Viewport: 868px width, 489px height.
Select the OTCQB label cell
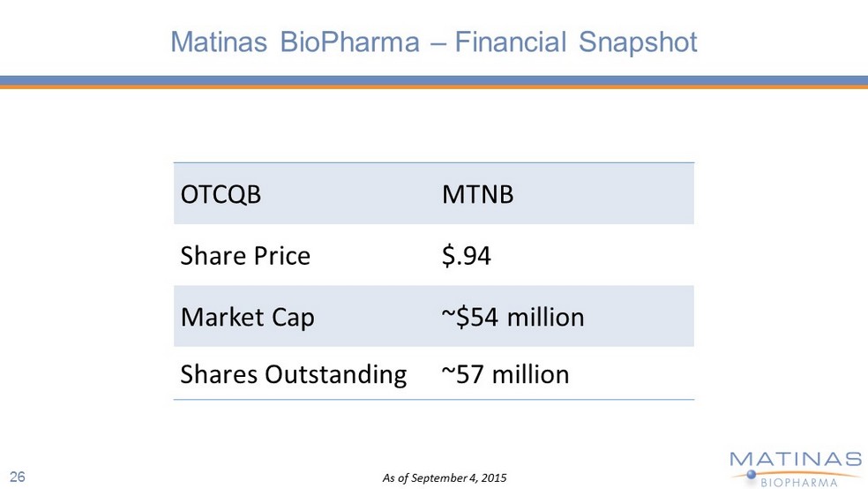pyautogui.click(x=221, y=194)
